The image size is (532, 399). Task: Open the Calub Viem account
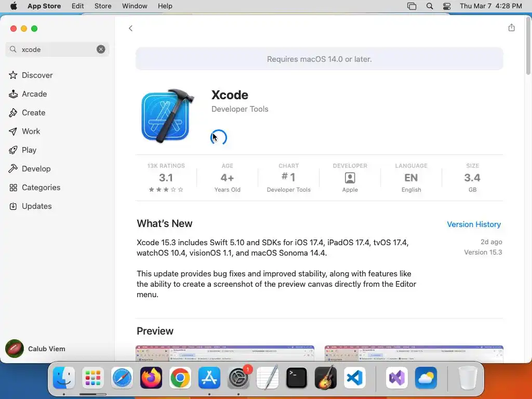[x=35, y=349]
